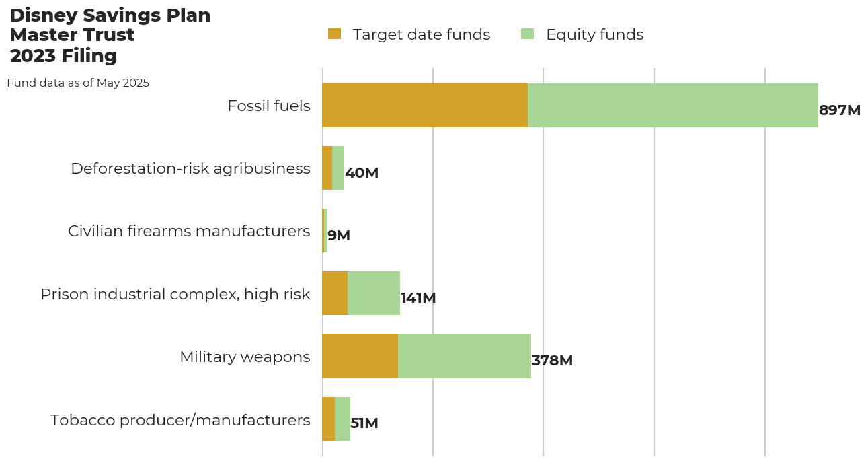This screenshot has width=868, height=463.
Task: Click the 9M value label
Action: [x=339, y=236]
